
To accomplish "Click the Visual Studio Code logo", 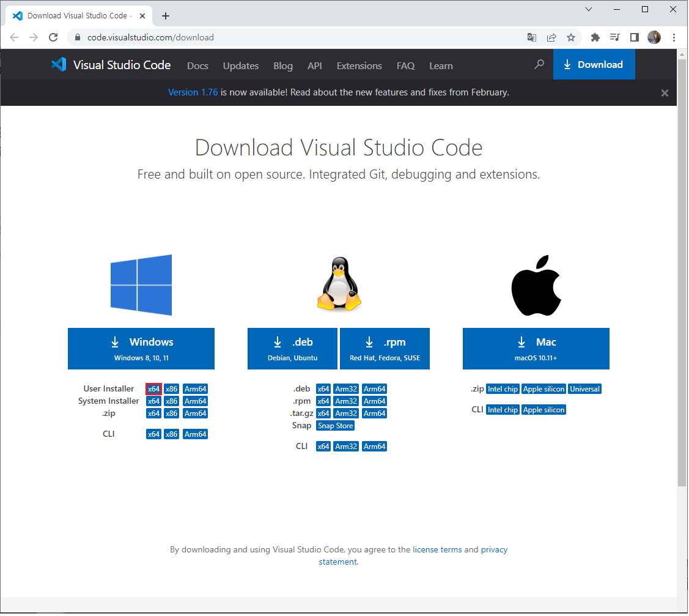I will [x=111, y=65].
